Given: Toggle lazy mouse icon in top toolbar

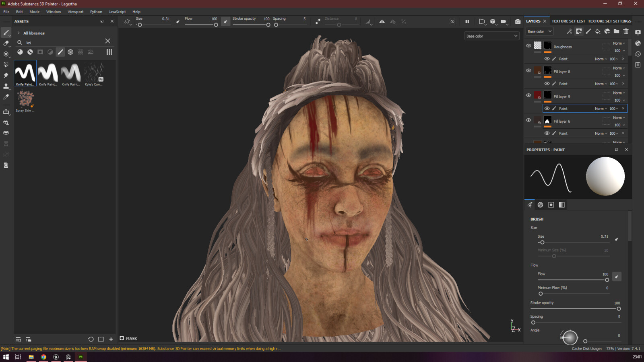Looking at the screenshot, I should [x=318, y=22].
